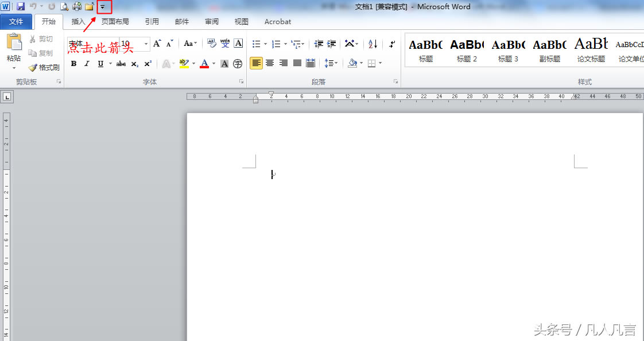Click the red font color button

click(204, 64)
